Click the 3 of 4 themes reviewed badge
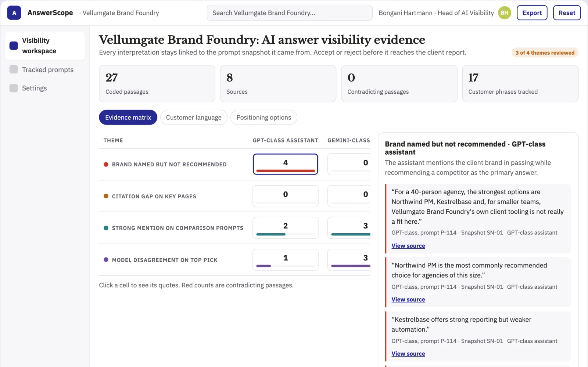This screenshot has width=588, height=367. [545, 53]
